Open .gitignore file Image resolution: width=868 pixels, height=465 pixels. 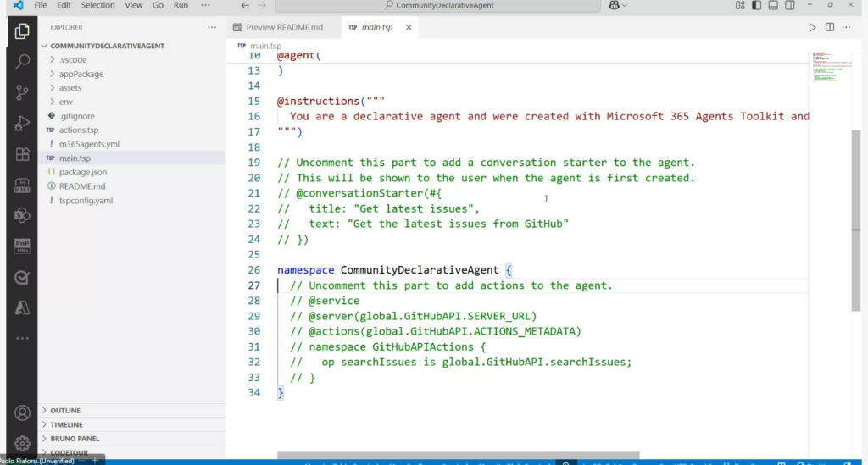click(x=133, y=116)
